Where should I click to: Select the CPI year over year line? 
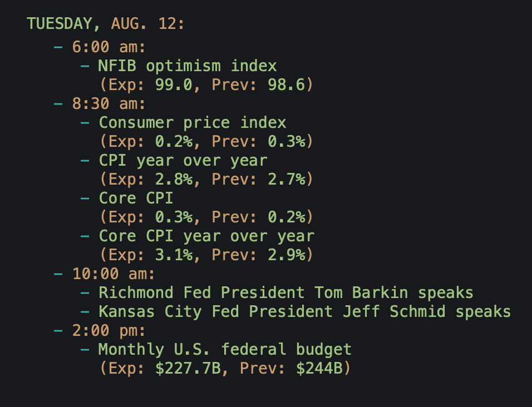183,161
